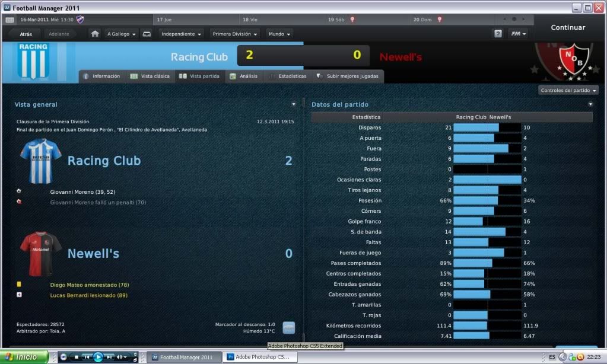
Task: Click the fixture marker on 19 Sáb
Action: [x=352, y=20]
